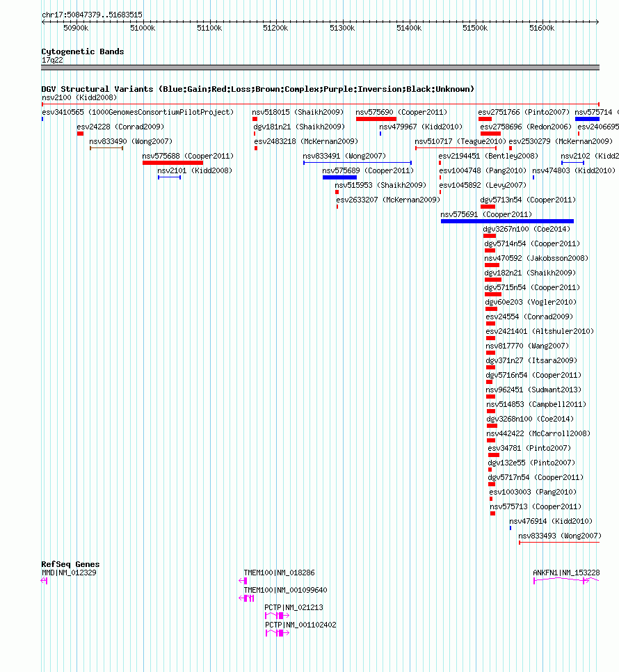Click the nsv510717 (Teague2010) red span

(456, 148)
